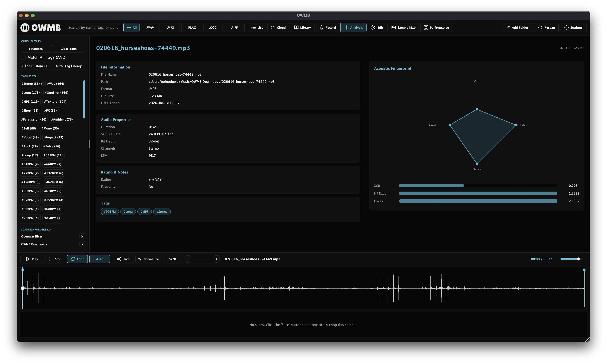607x364 pixels.
Task: Click the 020616_horseshoes-74449.mp3 title heading
Action: point(143,48)
